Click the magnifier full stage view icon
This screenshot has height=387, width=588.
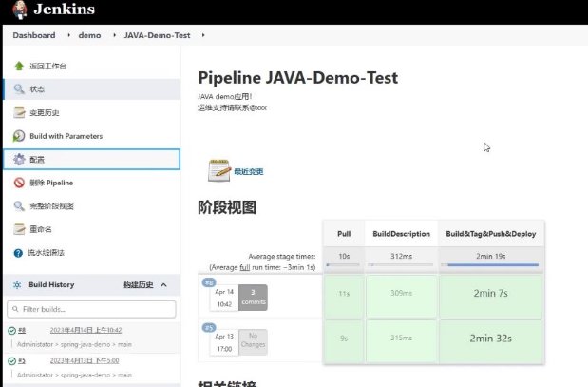pyautogui.click(x=19, y=206)
